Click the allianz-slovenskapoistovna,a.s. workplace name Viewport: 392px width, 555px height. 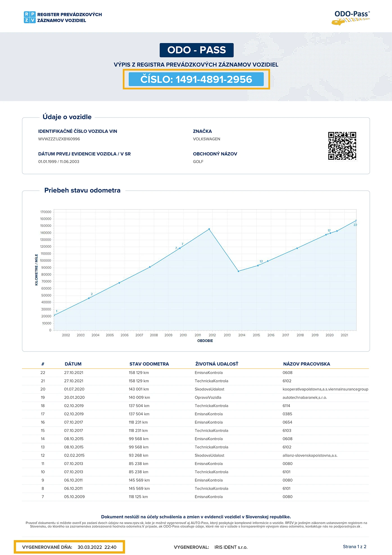point(310,455)
